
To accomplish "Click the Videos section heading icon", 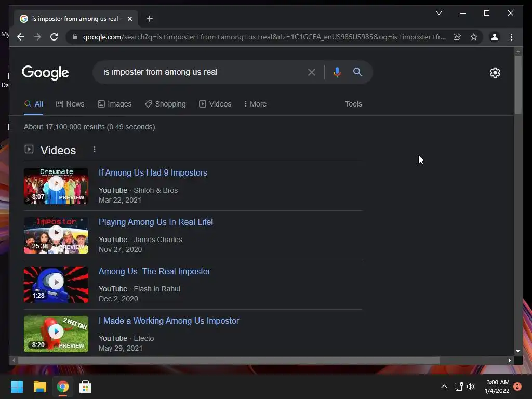I will pos(29,149).
